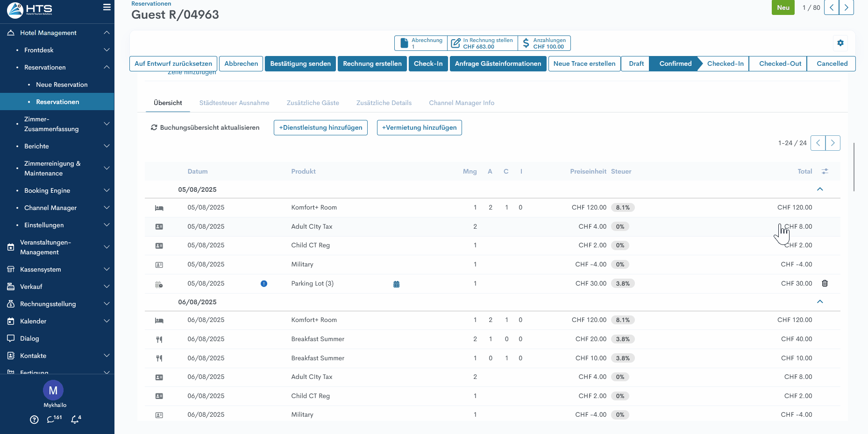Click the help question mark icon
The width and height of the screenshot is (868, 434).
pos(34,420)
